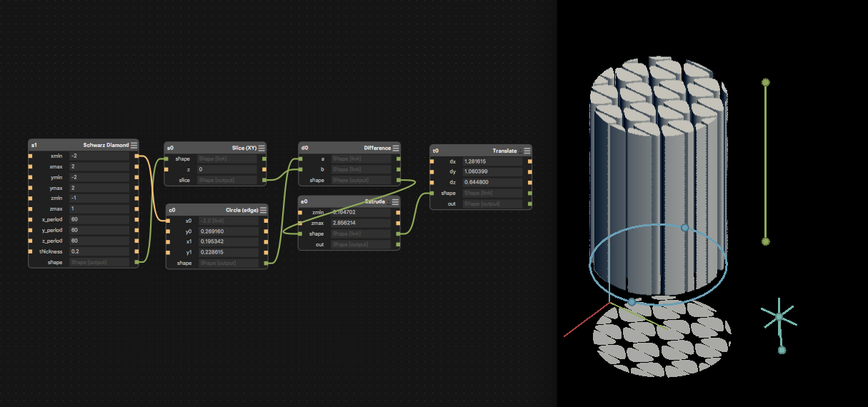Open the Difference node menu icon

[x=396, y=148]
